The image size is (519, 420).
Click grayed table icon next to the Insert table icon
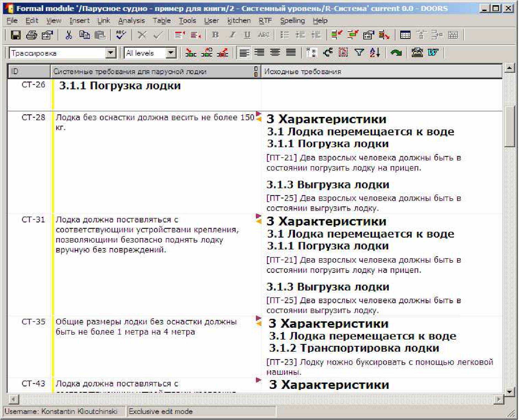tap(421, 35)
